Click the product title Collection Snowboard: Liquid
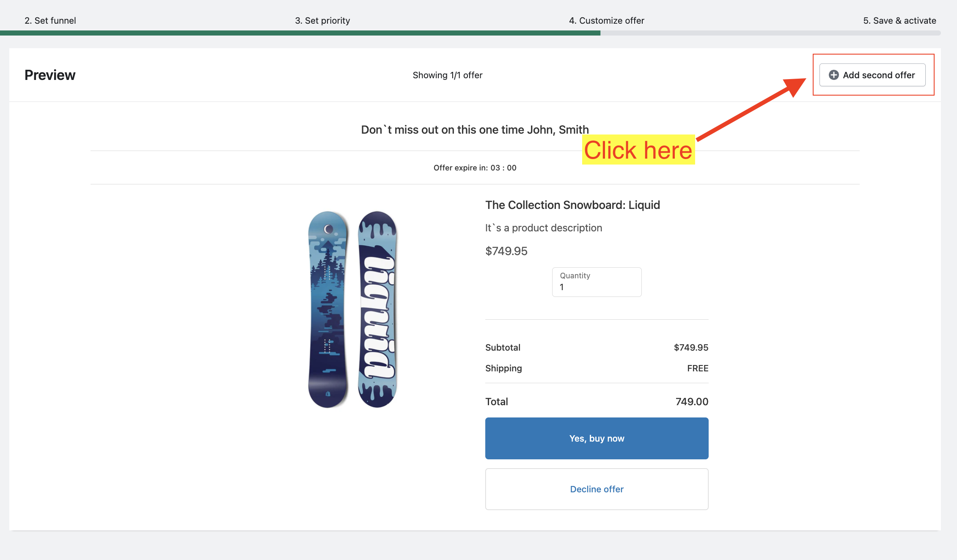Viewport: 957px width, 560px height. 572,205
